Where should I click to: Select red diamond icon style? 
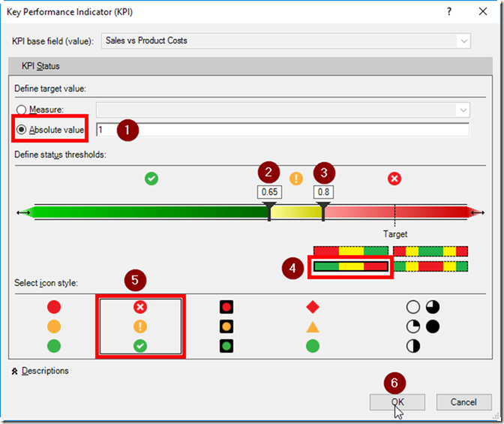click(x=313, y=307)
